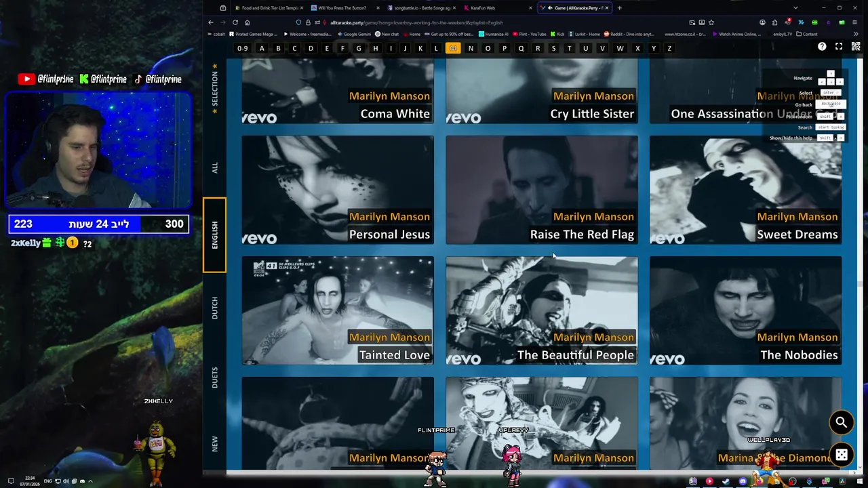
Task: Jump to letter B
Action: [278, 48]
